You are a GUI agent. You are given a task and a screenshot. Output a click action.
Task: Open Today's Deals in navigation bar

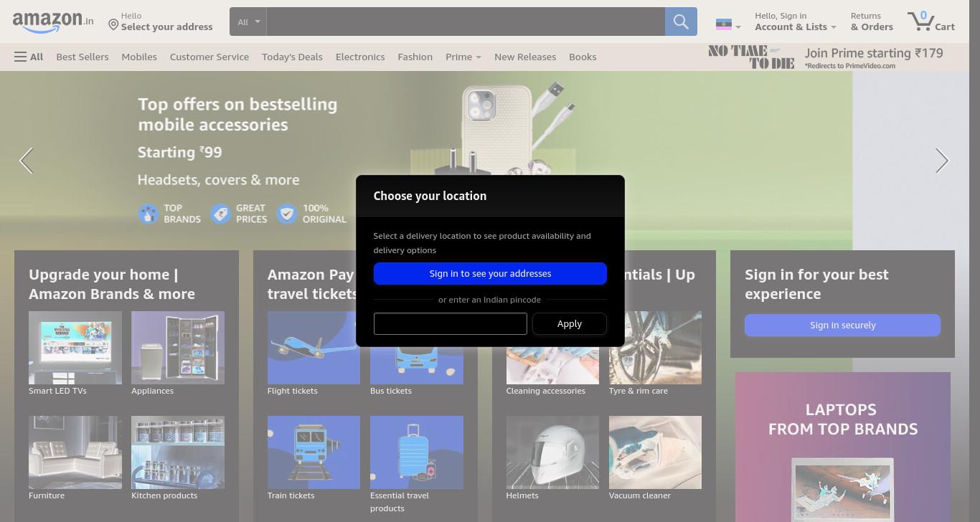(x=292, y=57)
